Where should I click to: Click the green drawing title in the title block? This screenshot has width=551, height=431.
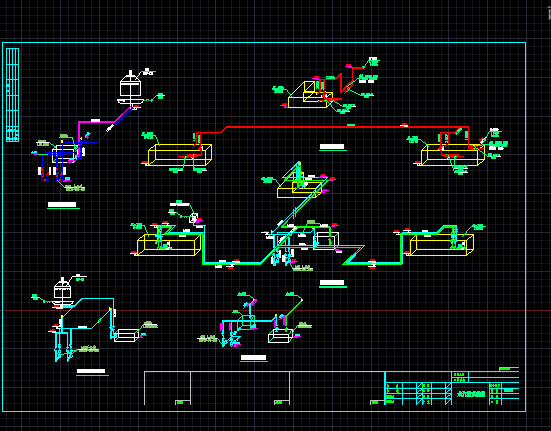[x=471, y=394]
